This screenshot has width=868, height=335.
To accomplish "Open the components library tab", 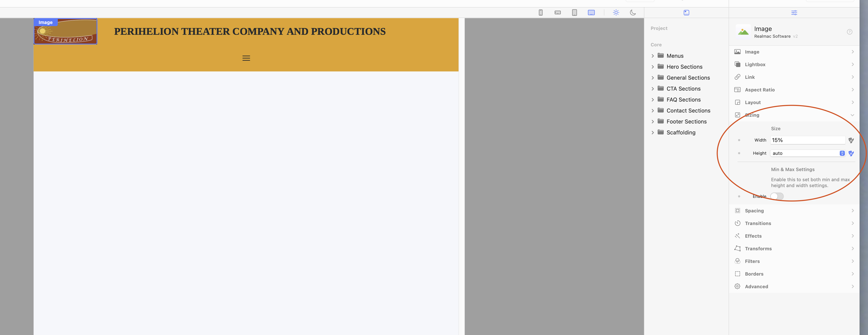I will (686, 12).
